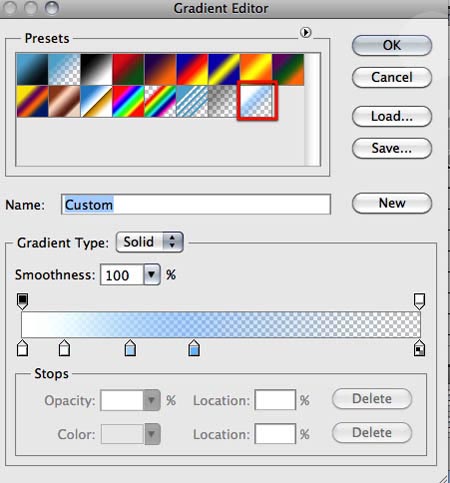Select the leftmost white color stop
Image resolution: width=450 pixels, height=483 pixels.
point(22,348)
